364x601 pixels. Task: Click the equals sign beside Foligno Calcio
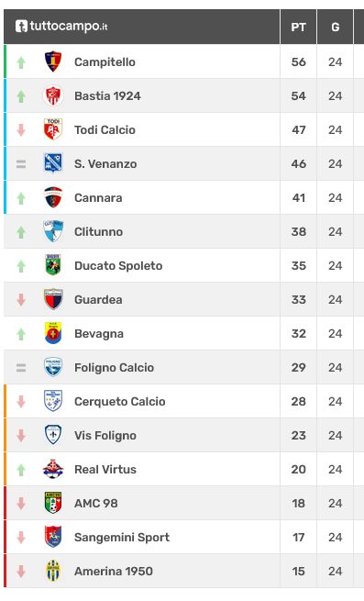click(x=21, y=368)
